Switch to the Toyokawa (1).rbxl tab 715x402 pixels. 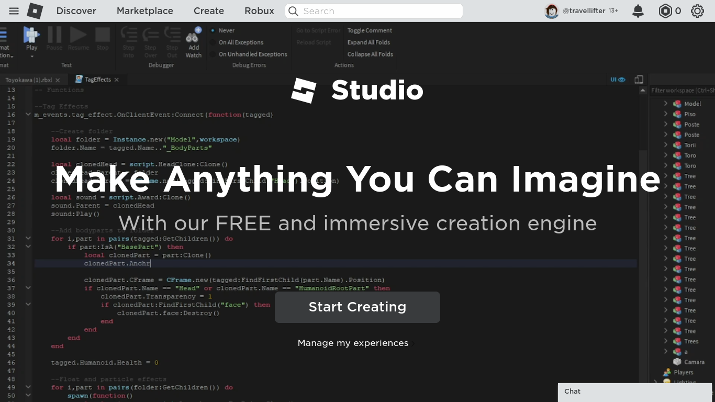tap(29, 80)
